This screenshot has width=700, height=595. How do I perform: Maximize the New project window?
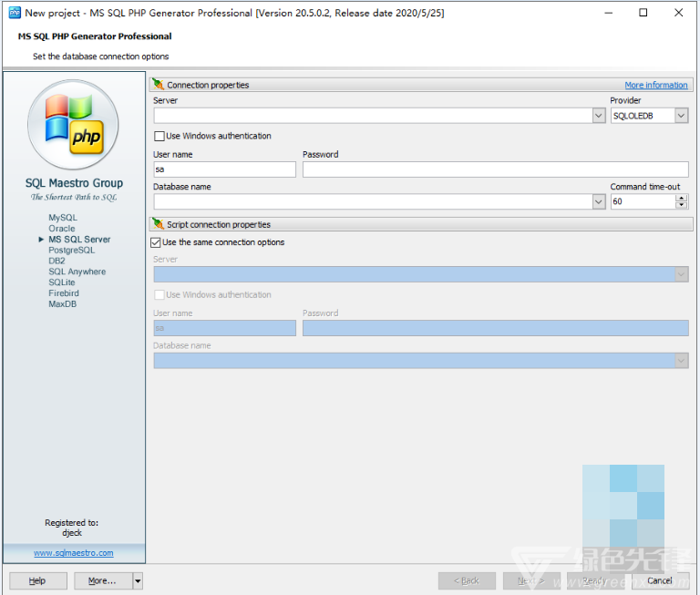point(643,13)
